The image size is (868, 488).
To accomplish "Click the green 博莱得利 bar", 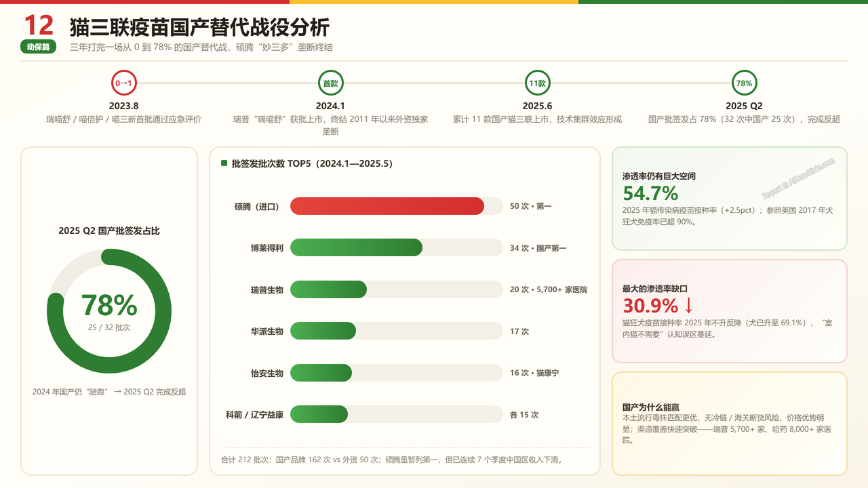I will [356, 247].
